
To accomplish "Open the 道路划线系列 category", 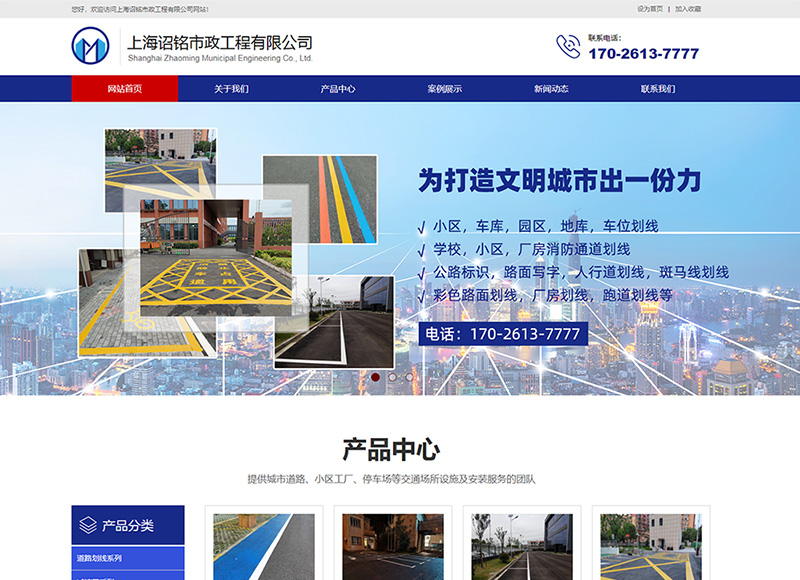I will [x=128, y=558].
